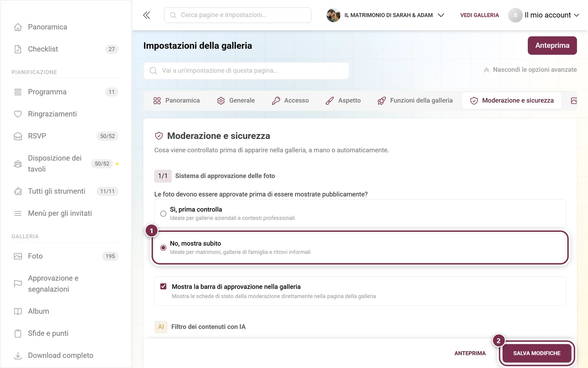588x368 pixels.
Task: Click the account avatar circle
Action: 515,15
